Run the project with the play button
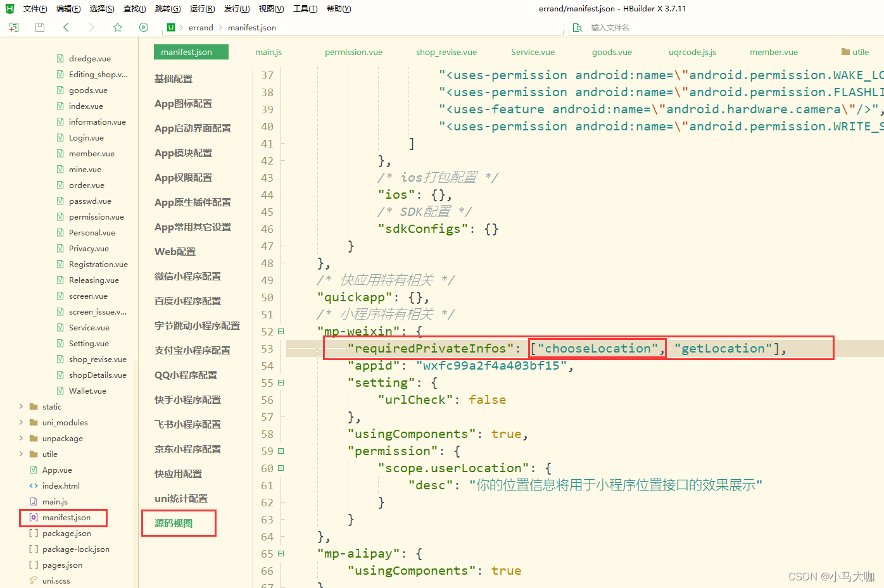 point(144,27)
